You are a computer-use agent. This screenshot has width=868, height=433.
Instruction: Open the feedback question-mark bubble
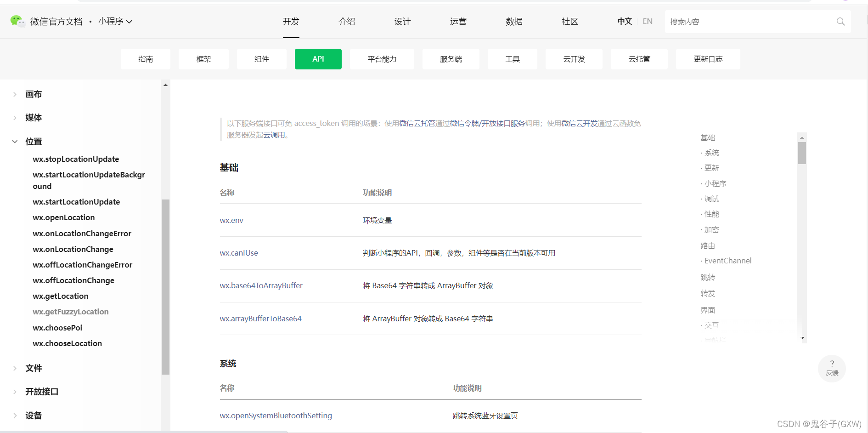(832, 368)
